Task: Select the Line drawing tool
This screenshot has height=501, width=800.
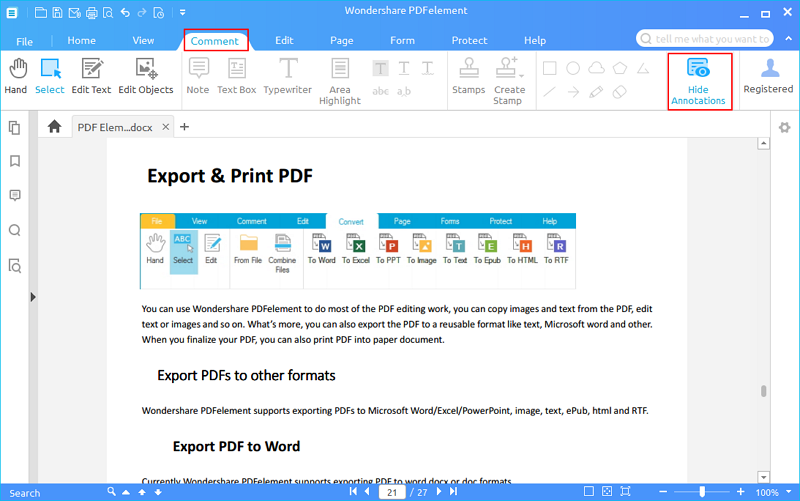Action: coord(549,92)
